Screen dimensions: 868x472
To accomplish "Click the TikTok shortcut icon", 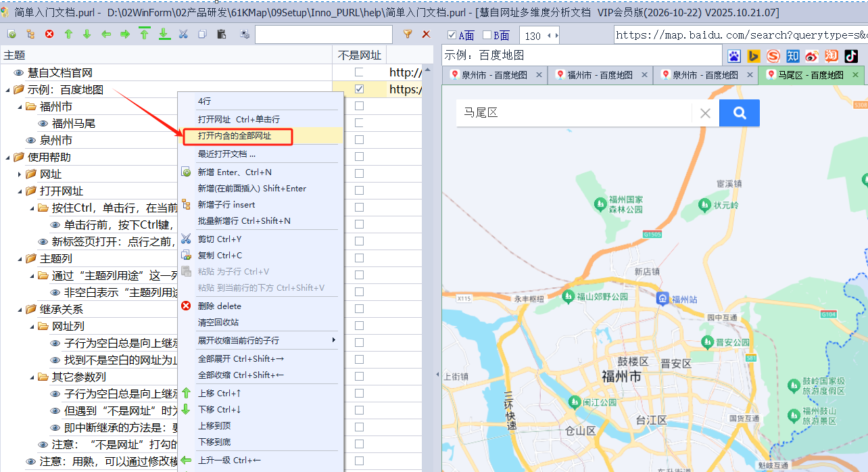I will (851, 55).
